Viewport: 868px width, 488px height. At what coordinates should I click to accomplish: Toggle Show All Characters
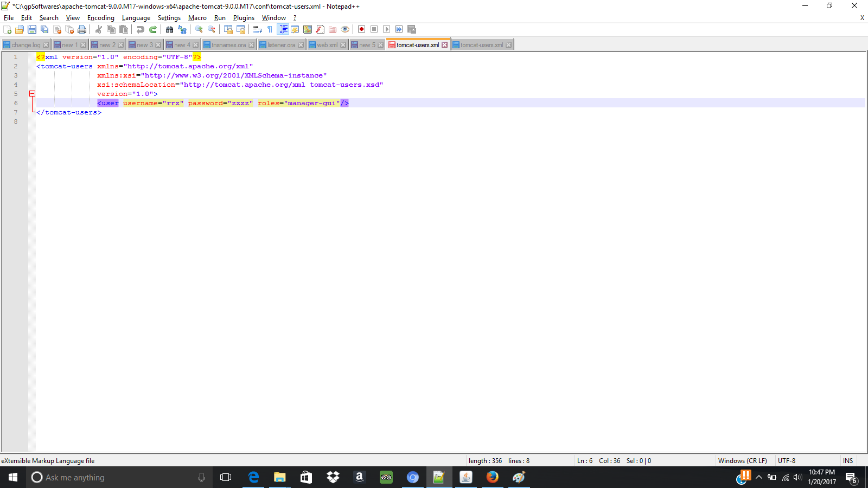(x=269, y=29)
